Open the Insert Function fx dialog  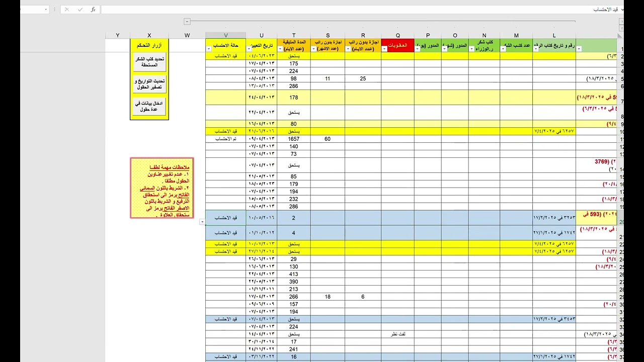pos(93,10)
